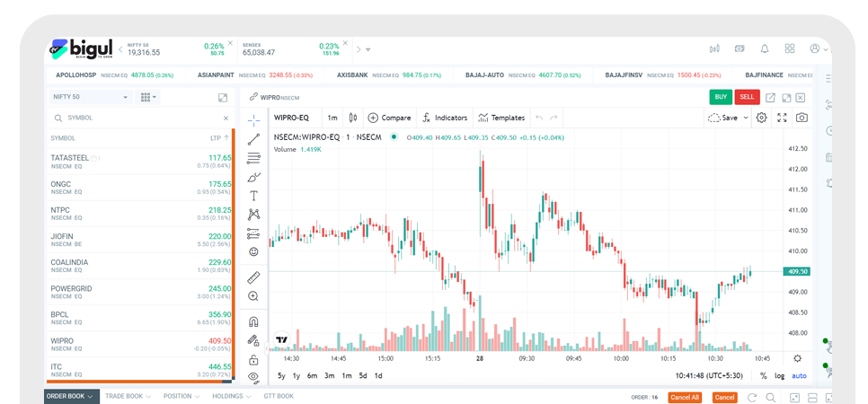Toggle auto price scale
Screen dimensions: 868x404
(x=799, y=376)
